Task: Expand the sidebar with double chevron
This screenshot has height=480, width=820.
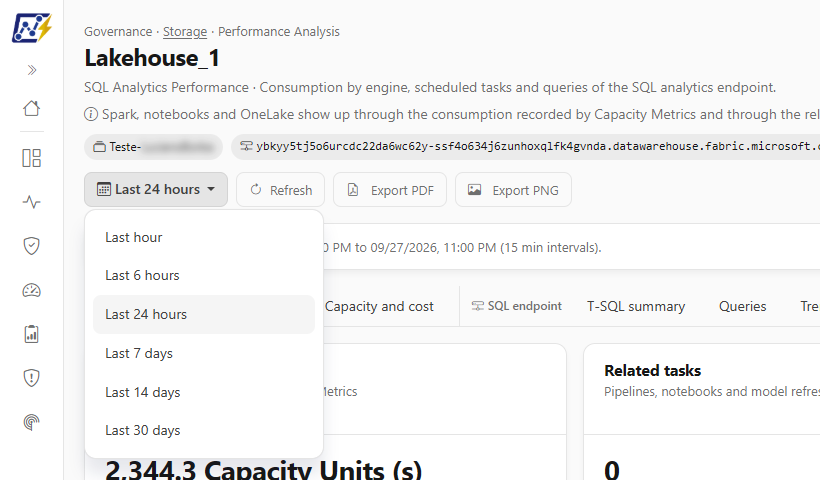Action: pos(32,70)
